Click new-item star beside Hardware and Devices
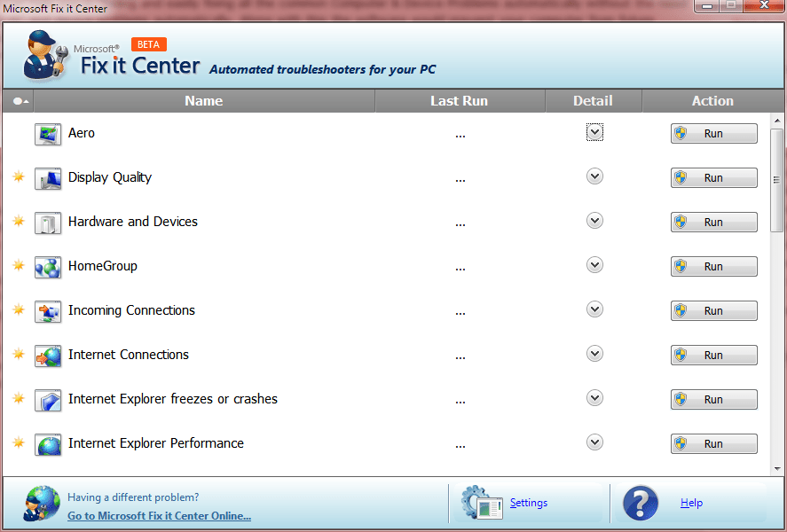787x532 pixels. [x=19, y=221]
